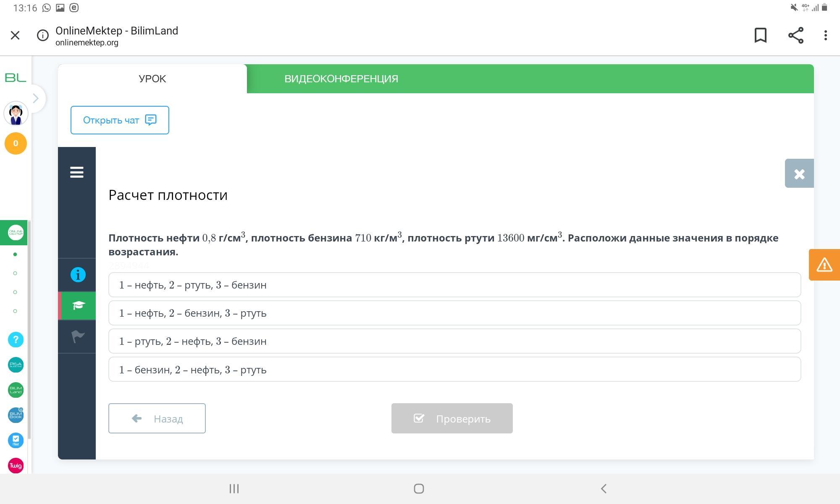This screenshot has width=840, height=504.
Task: Open the three-dot browser overflow menu
Action: (x=825, y=35)
